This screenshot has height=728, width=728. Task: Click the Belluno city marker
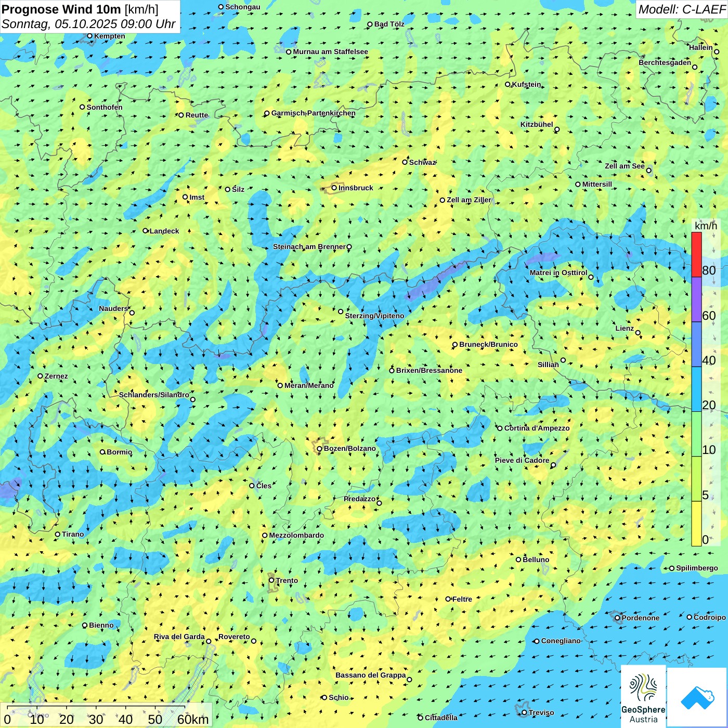(518, 560)
